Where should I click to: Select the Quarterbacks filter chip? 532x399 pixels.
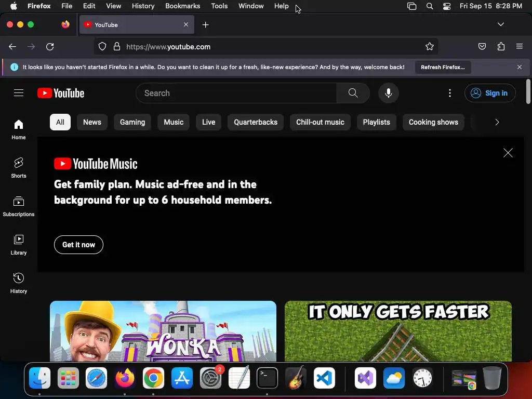point(256,122)
